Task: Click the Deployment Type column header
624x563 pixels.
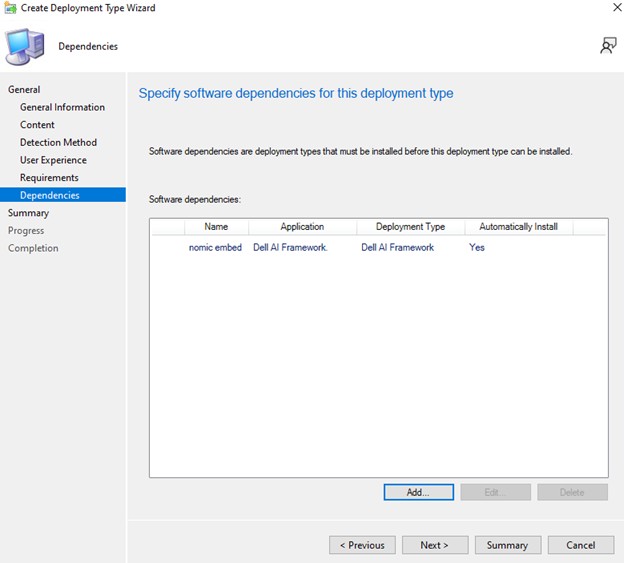Action: click(x=410, y=227)
